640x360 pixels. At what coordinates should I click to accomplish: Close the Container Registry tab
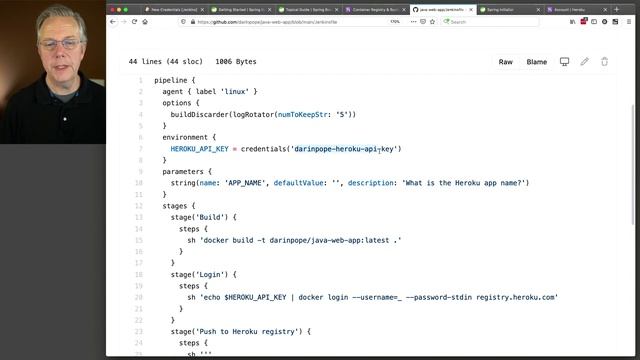(x=404, y=9)
